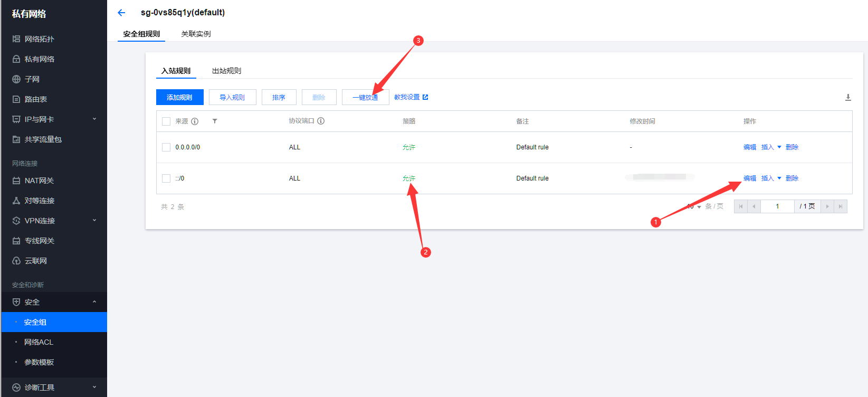Edit the ::/0 rule via 编辑

(x=750, y=178)
